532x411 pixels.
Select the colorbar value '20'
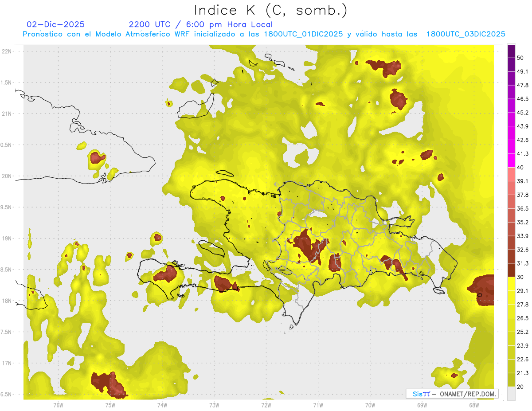pyautogui.click(x=521, y=387)
